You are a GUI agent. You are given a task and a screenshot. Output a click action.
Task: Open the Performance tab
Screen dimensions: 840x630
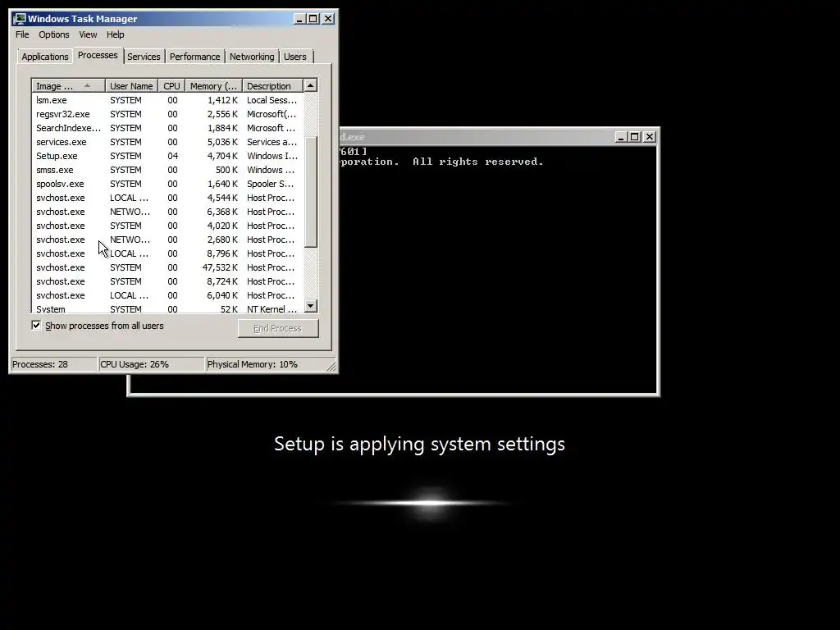(x=195, y=57)
